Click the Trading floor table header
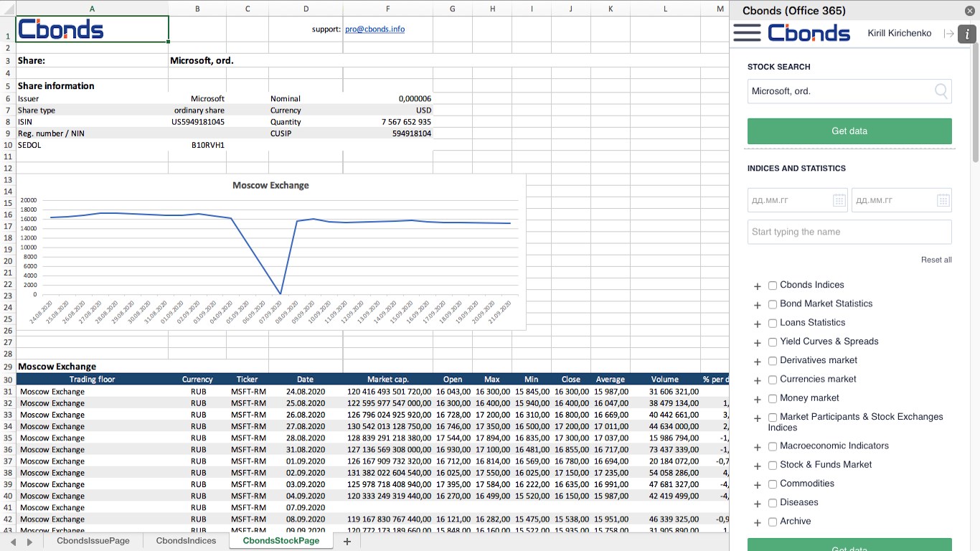980x551 pixels. pyautogui.click(x=92, y=380)
